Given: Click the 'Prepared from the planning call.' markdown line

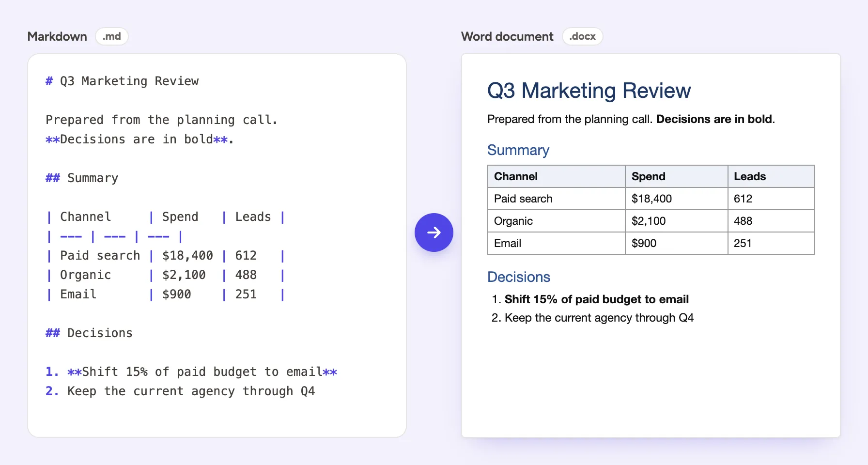Looking at the screenshot, I should 161,120.
